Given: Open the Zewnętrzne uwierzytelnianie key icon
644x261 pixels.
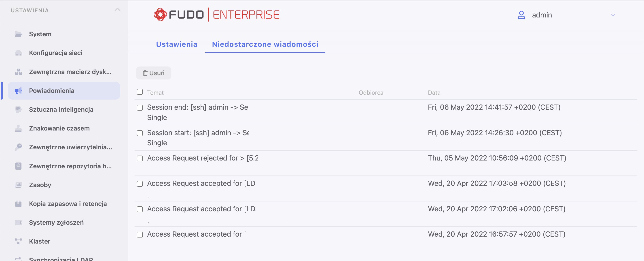Looking at the screenshot, I should tap(18, 147).
